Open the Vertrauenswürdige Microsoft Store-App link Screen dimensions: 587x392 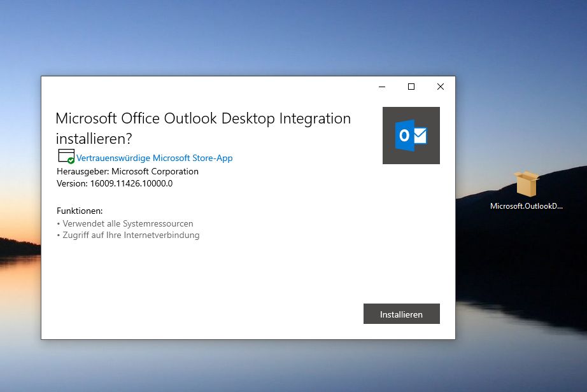click(x=154, y=158)
